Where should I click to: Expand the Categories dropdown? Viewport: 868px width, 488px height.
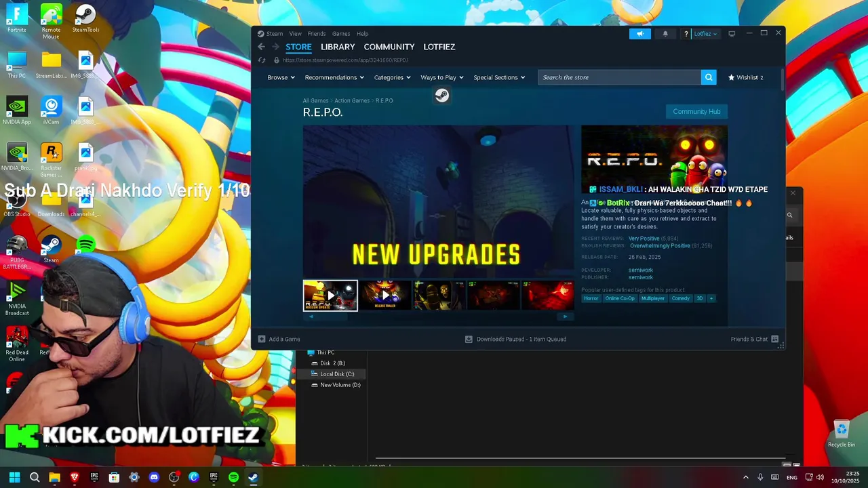pyautogui.click(x=392, y=77)
